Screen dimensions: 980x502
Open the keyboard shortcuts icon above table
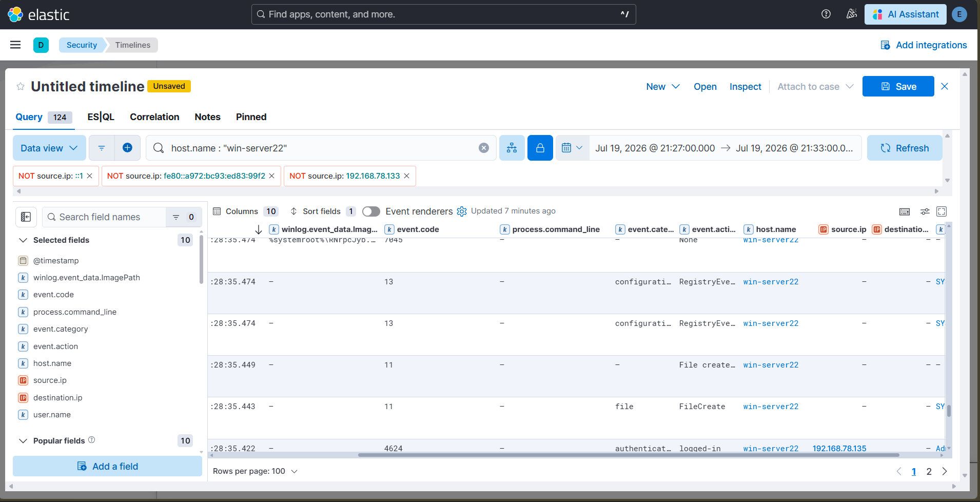[x=905, y=211]
